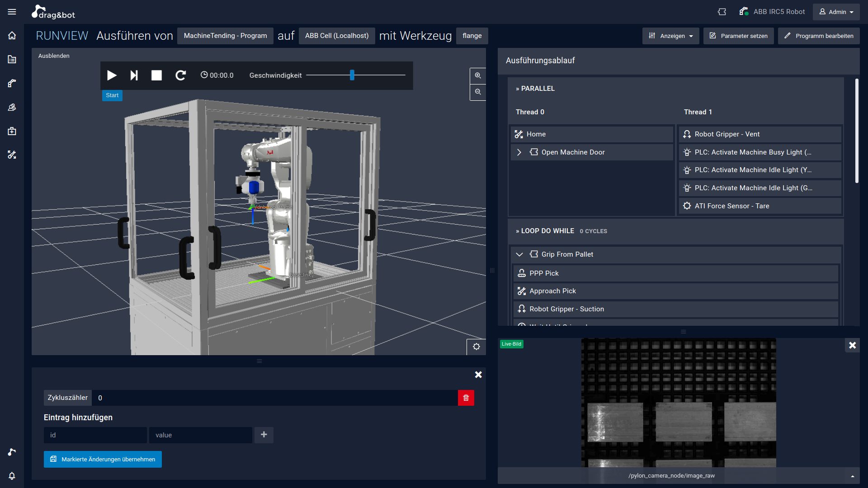Open the Anzeigen dropdown
Viewport: 868px width, 488px height.
[670, 36]
